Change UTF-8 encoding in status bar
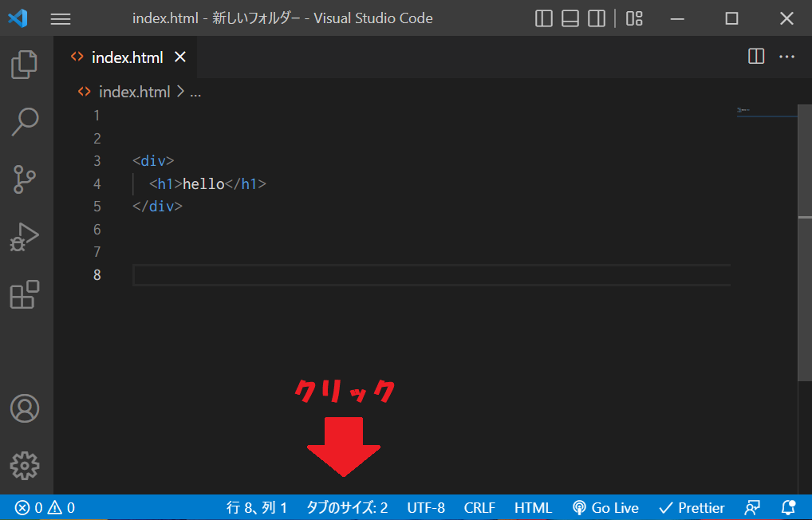The image size is (812, 520). (426, 507)
